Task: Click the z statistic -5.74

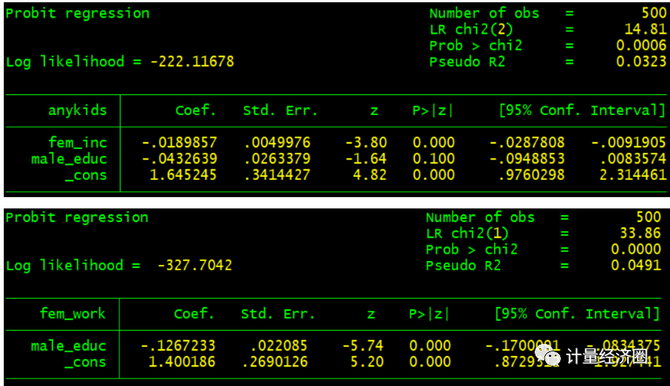Action: coord(363,345)
